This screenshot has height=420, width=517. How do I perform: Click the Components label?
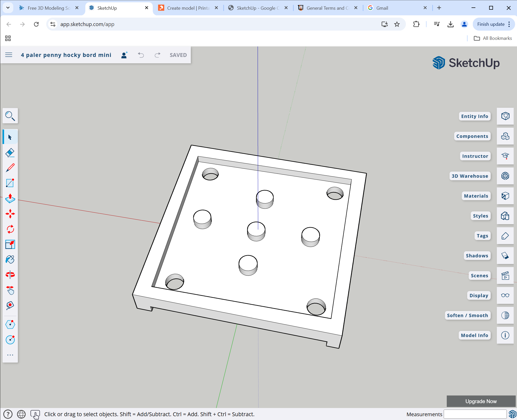[472, 136]
